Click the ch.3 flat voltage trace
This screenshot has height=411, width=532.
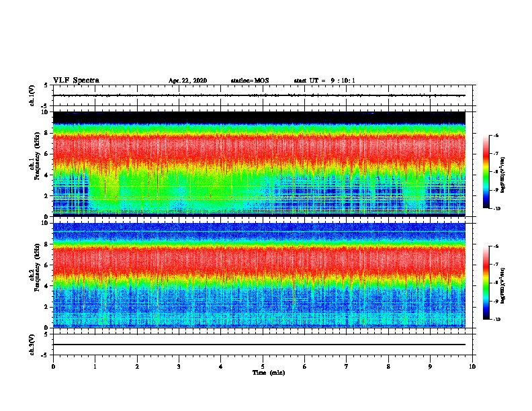click(259, 345)
